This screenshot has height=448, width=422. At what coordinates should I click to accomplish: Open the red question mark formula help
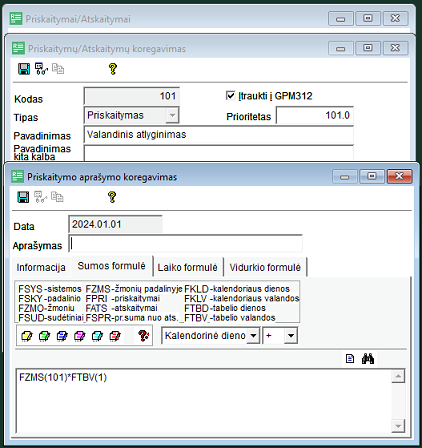click(x=143, y=336)
